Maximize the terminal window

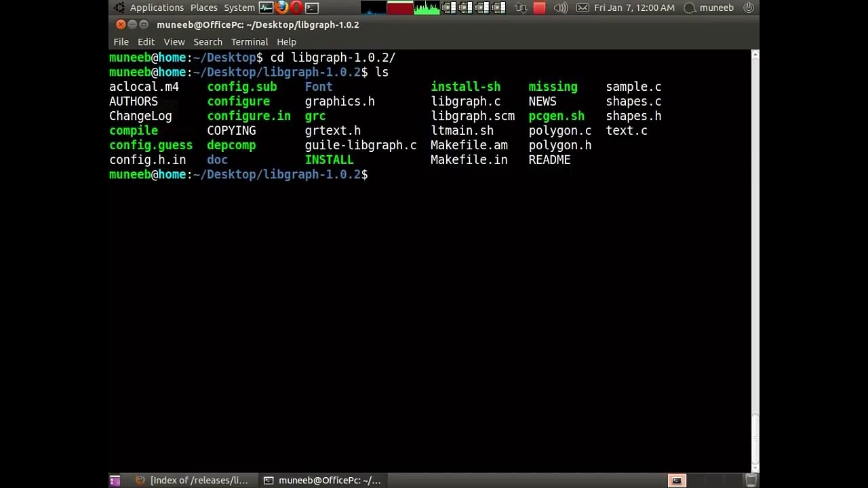coord(144,24)
